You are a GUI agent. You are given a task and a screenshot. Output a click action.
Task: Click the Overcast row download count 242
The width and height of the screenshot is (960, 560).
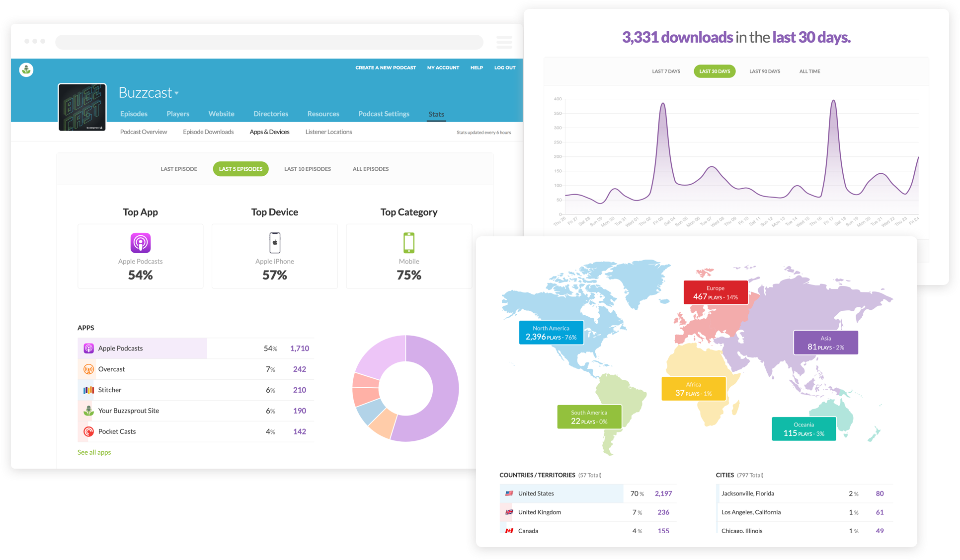click(x=300, y=369)
